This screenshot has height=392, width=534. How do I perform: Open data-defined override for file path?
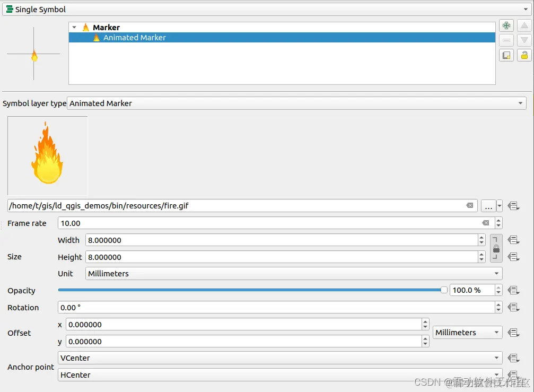pos(513,206)
